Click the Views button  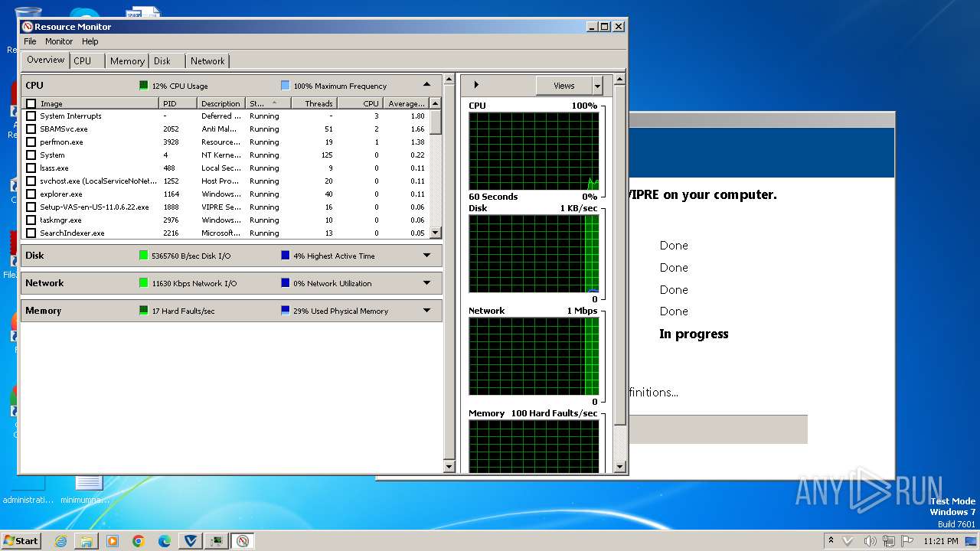[564, 86]
